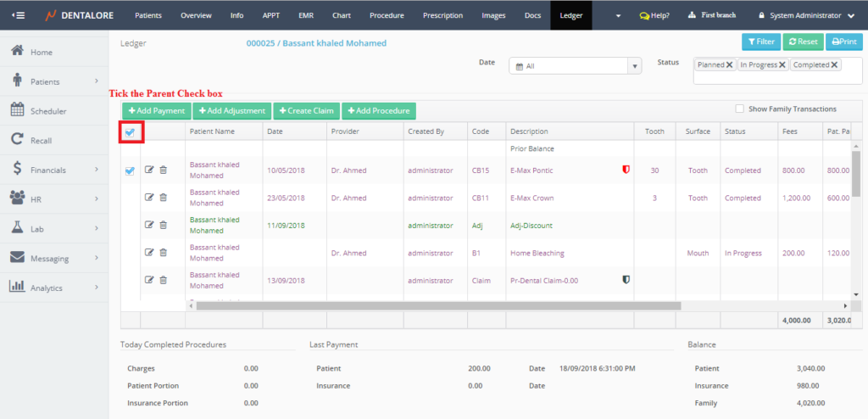This screenshot has width=868, height=419.
Task: Click the dark shield icon on Pr-Dental Claim row
Action: (626, 279)
